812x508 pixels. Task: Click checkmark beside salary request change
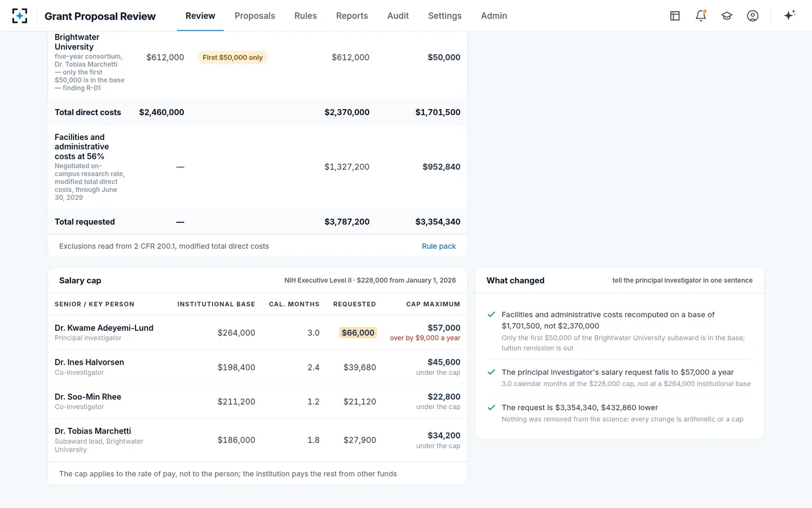[491, 372]
